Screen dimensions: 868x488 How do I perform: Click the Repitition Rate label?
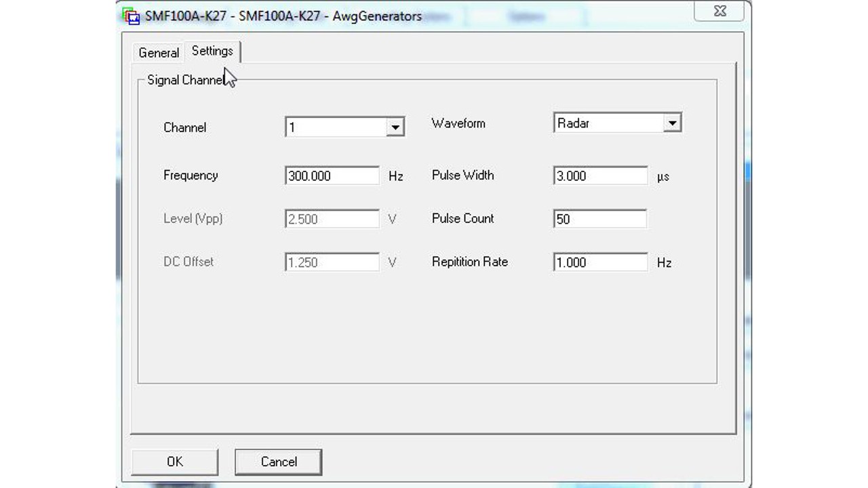click(470, 262)
